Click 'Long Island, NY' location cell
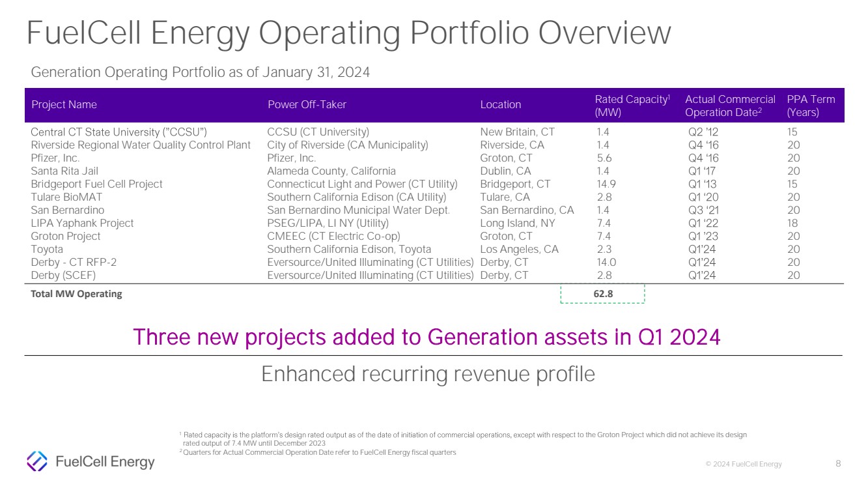Viewport: 868px width, 488px height. [x=518, y=223]
